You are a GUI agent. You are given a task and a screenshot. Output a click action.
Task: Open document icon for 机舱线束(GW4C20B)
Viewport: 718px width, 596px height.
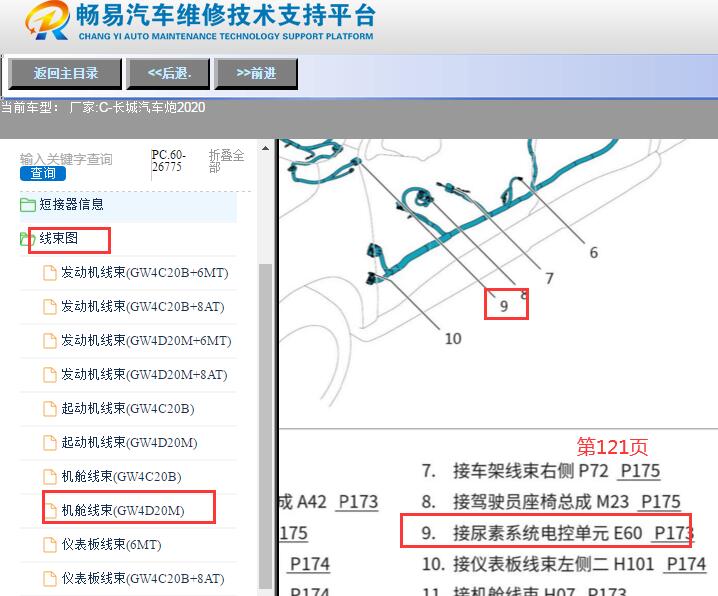point(49,477)
